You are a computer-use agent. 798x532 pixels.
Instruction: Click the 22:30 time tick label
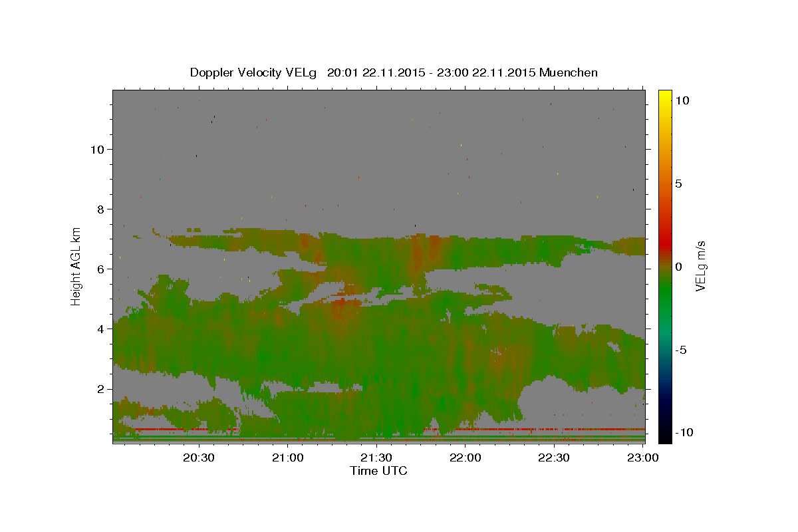pos(554,458)
